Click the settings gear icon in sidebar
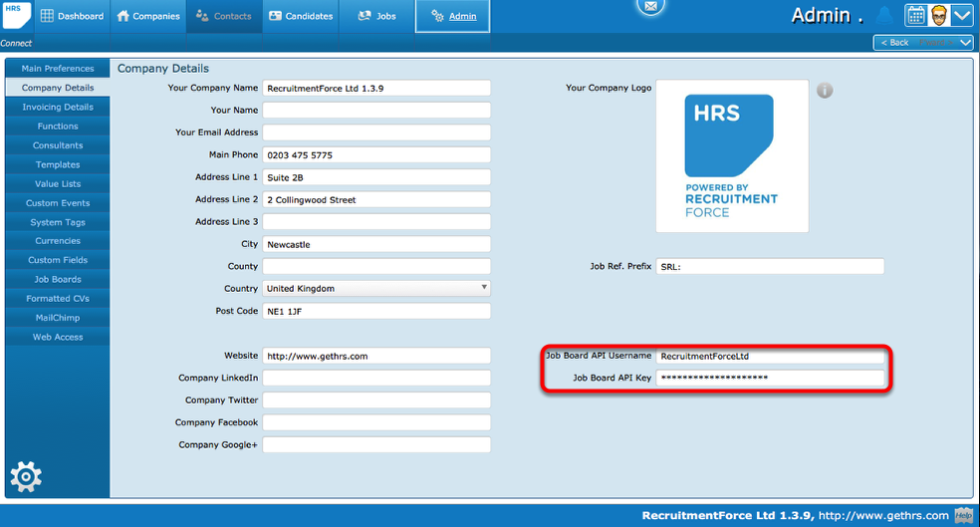This screenshot has height=527, width=980. [26, 477]
